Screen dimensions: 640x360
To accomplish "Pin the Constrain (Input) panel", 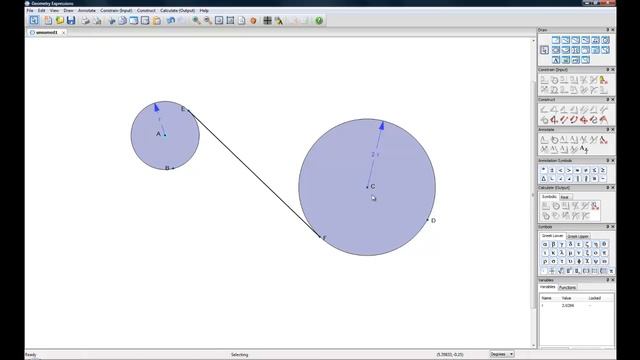I will click(x=607, y=70).
